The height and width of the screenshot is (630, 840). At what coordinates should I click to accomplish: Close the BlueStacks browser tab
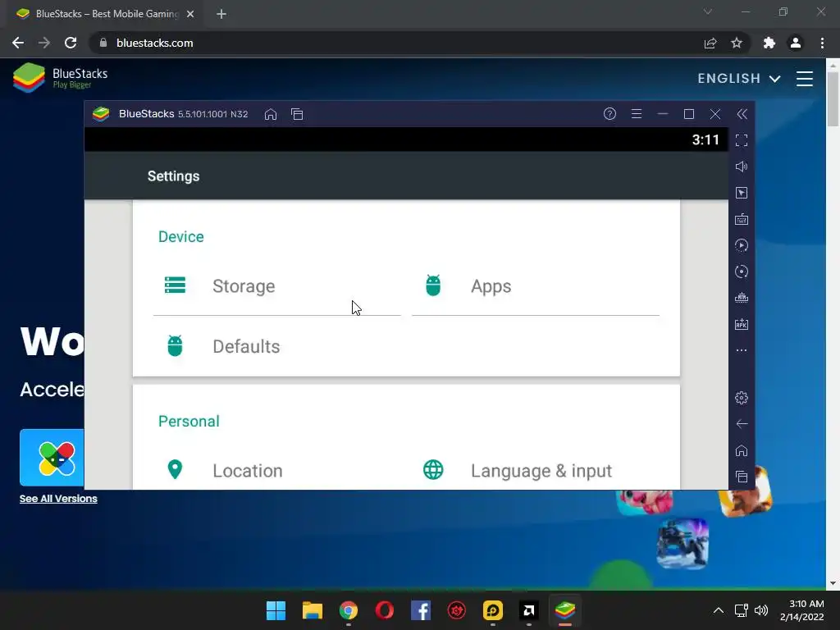click(x=190, y=14)
